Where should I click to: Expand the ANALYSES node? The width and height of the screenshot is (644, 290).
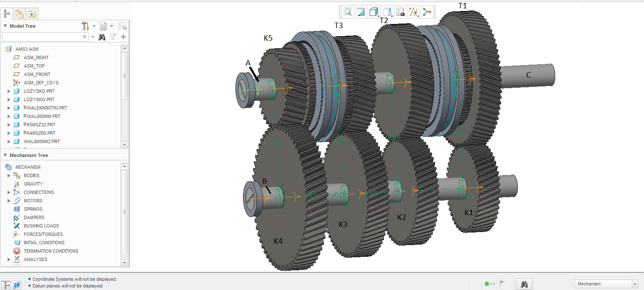point(9,259)
